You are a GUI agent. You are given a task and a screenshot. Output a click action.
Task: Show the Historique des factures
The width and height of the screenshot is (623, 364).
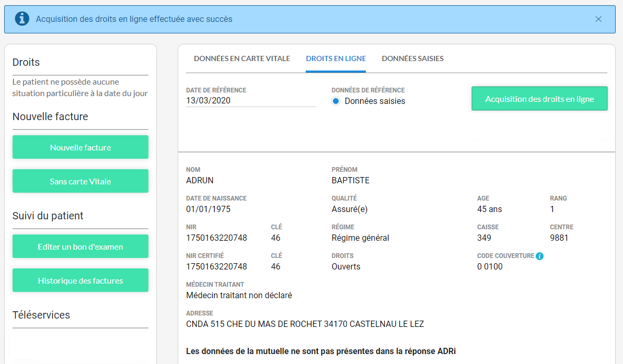click(x=80, y=280)
